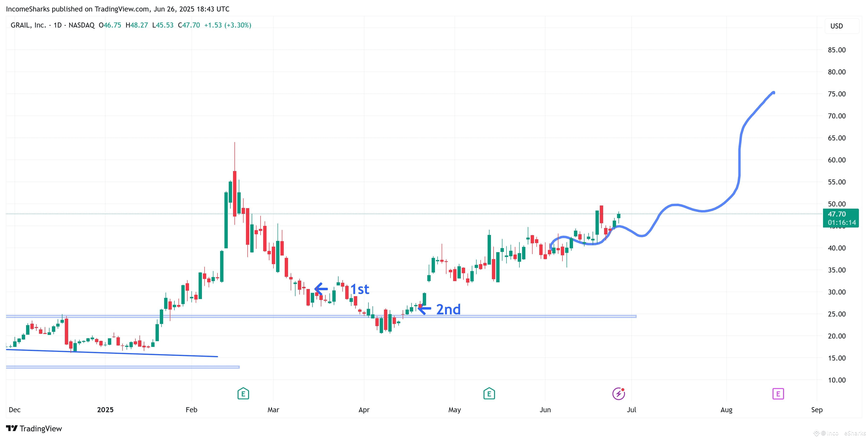868x439 pixels.
Task: Click the change value +1.53 (+3.30%)
Action: click(x=228, y=25)
